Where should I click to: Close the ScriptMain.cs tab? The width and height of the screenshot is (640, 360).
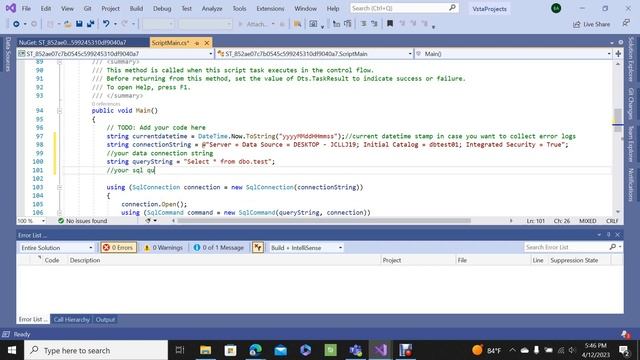click(x=207, y=43)
